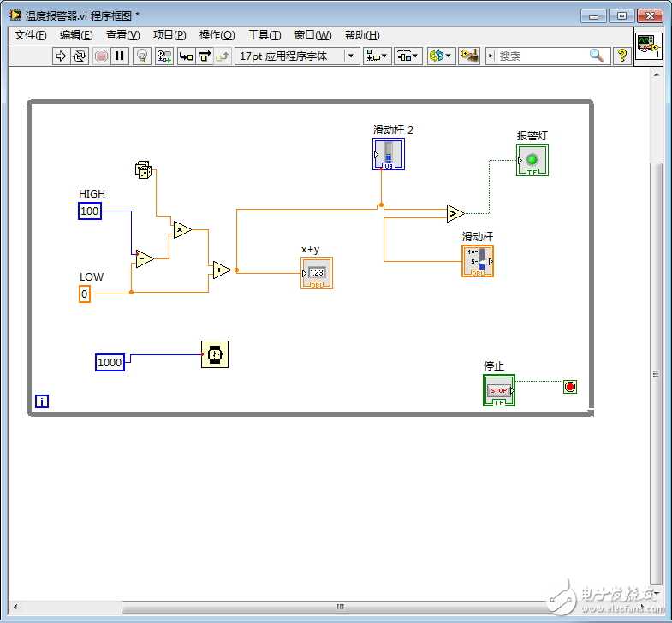
Task: Click the VI icon in corner
Action: click(649, 47)
